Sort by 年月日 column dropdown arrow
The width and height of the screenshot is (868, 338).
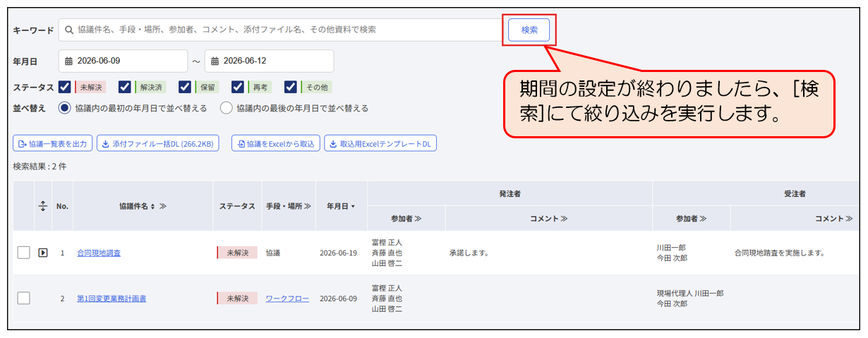[353, 206]
